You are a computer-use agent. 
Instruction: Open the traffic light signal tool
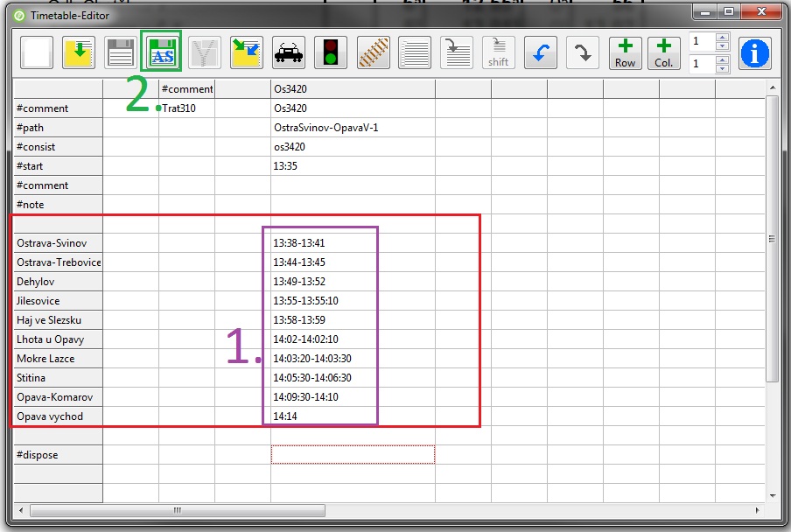(331, 52)
